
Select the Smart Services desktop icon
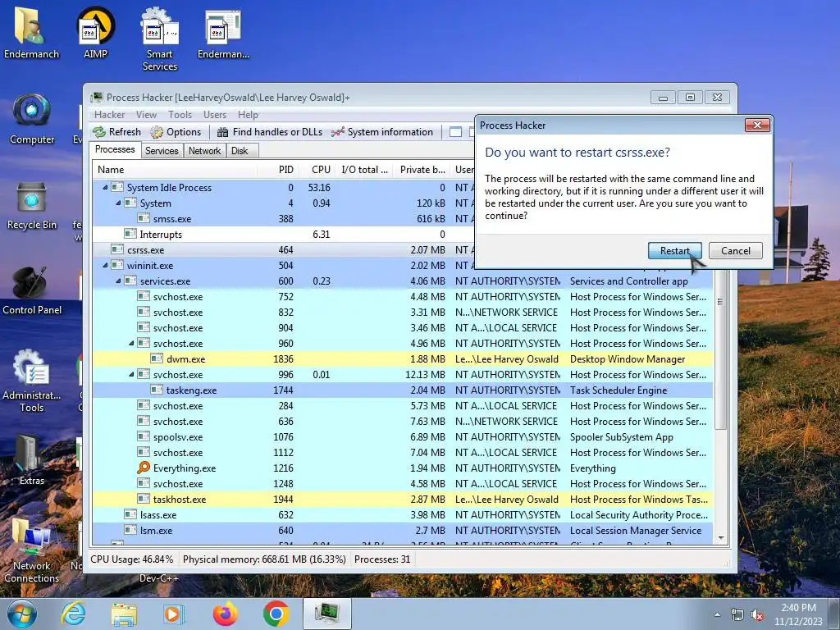[x=160, y=39]
